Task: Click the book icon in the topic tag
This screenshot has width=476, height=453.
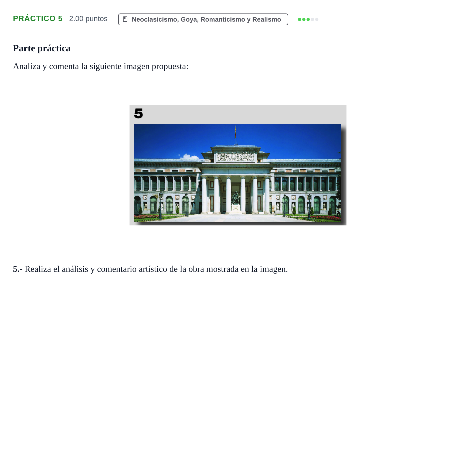Action: [x=125, y=19]
